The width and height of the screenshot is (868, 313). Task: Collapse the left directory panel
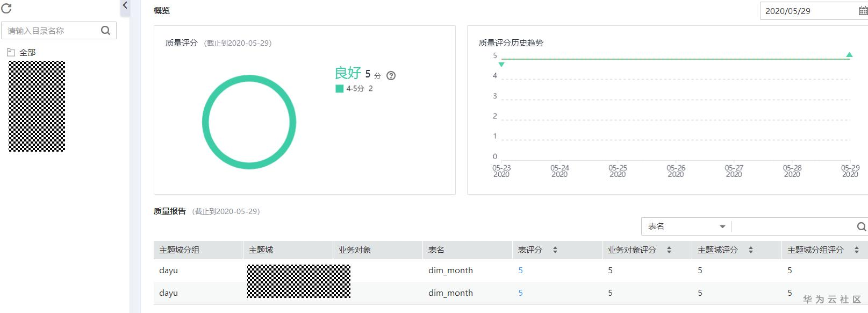pos(125,6)
